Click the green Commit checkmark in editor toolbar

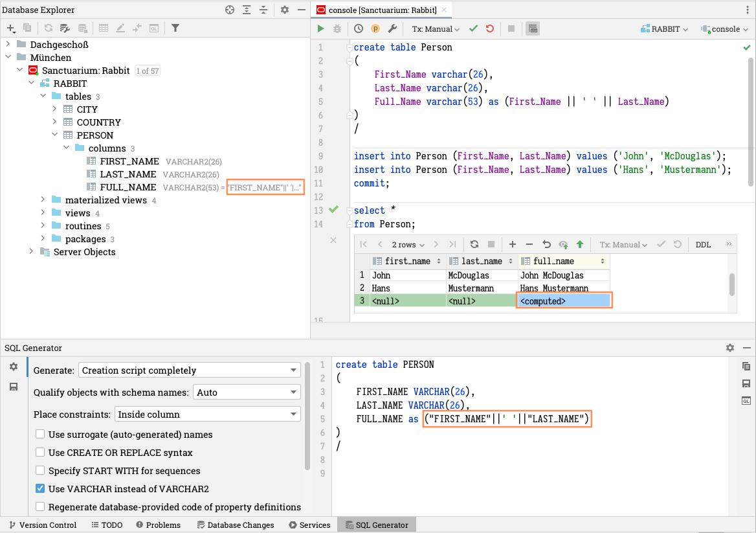[473, 29]
